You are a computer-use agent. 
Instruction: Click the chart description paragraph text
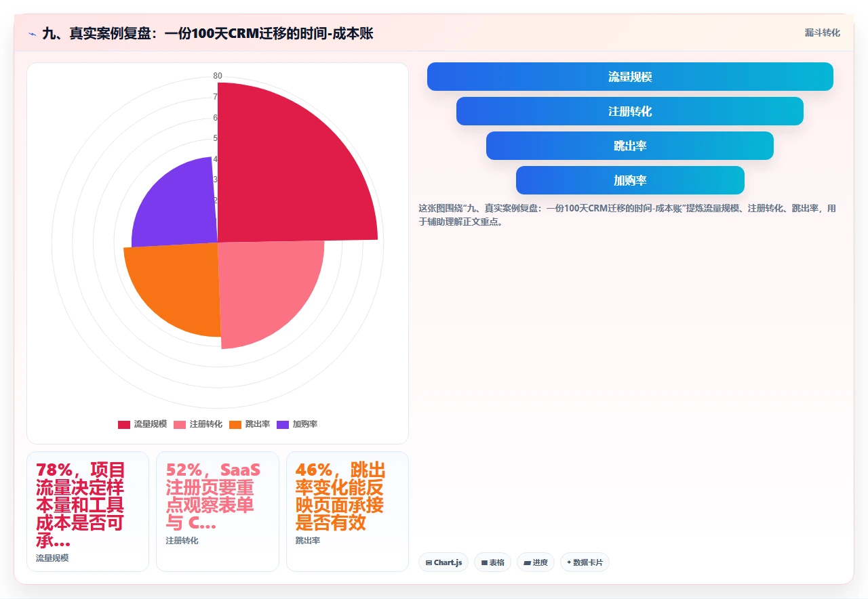coord(627,215)
